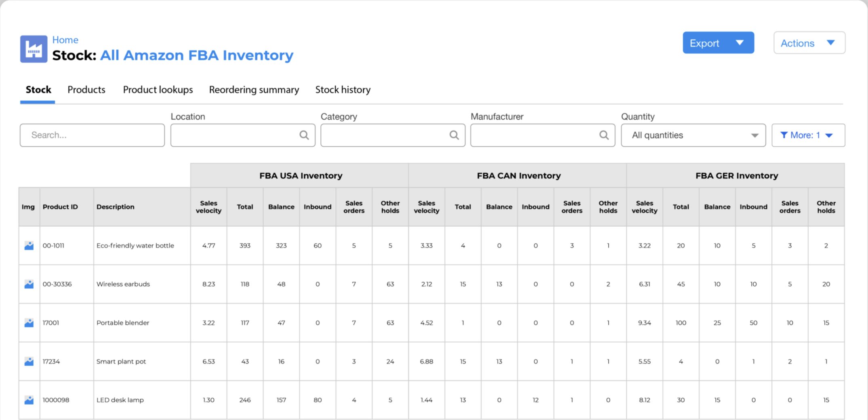Open image icon for Wireless earbuds
Image resolution: width=868 pixels, height=420 pixels.
(x=29, y=284)
